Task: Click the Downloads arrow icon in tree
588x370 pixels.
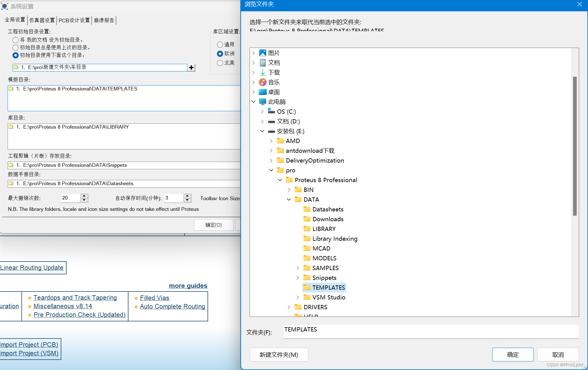Action: click(x=262, y=72)
